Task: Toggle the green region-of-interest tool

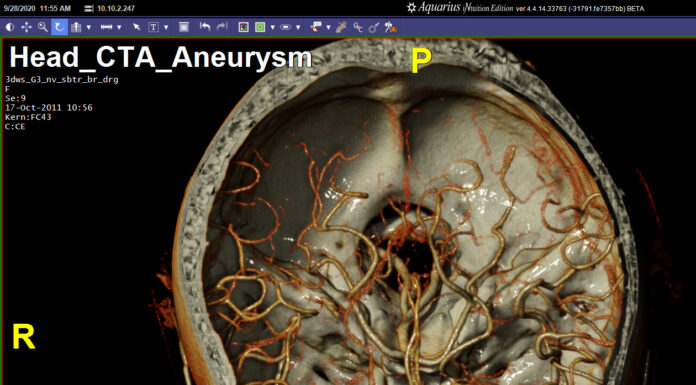Action: tap(260, 27)
